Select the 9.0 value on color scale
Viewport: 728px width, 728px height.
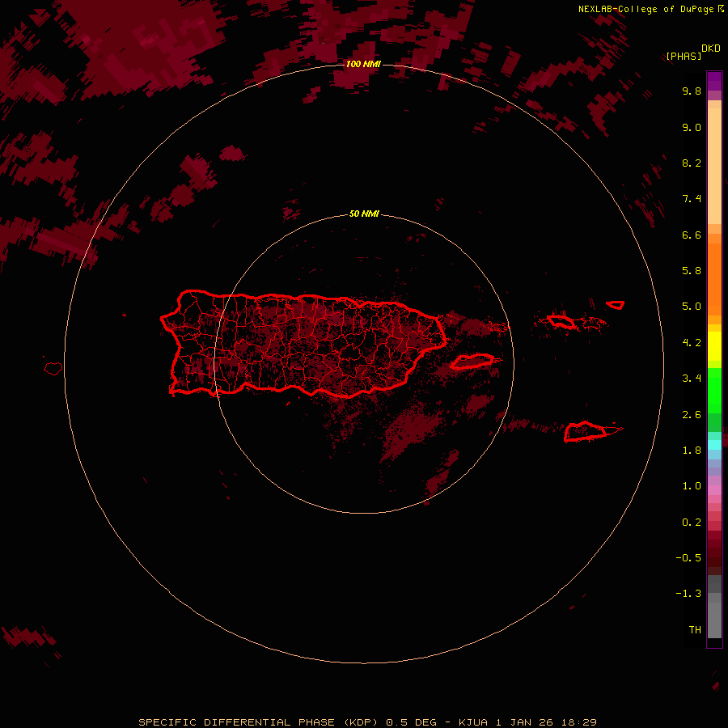(692, 128)
